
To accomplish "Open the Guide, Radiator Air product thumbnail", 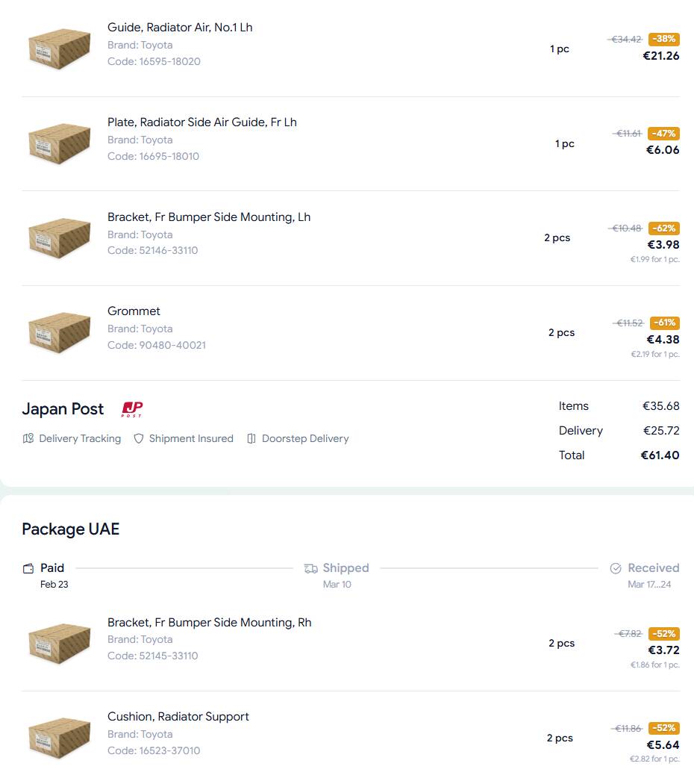I will (59, 49).
